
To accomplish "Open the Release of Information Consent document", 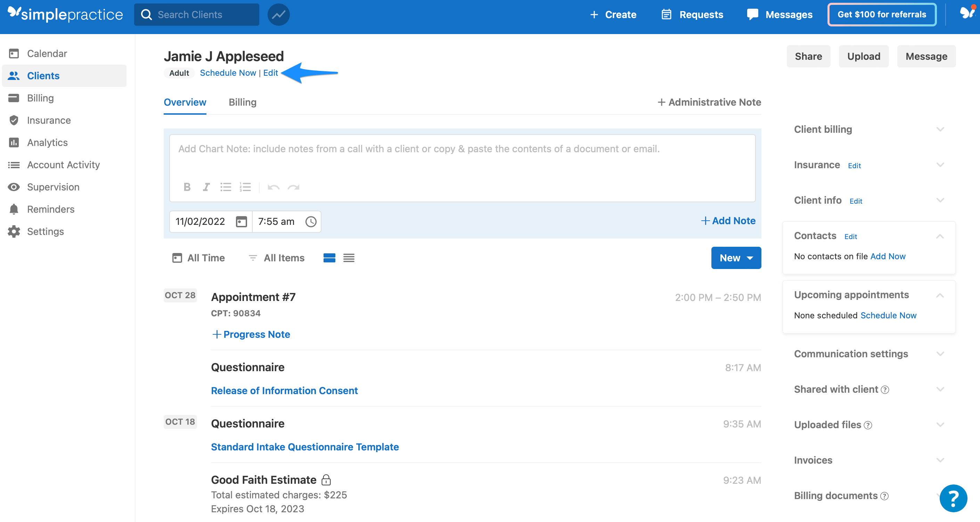I will click(284, 390).
